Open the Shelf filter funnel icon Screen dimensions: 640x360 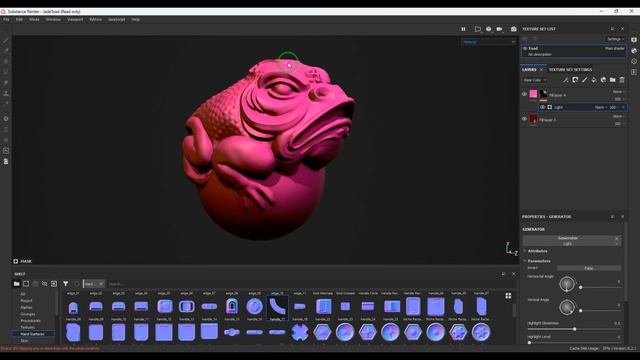coord(65,284)
